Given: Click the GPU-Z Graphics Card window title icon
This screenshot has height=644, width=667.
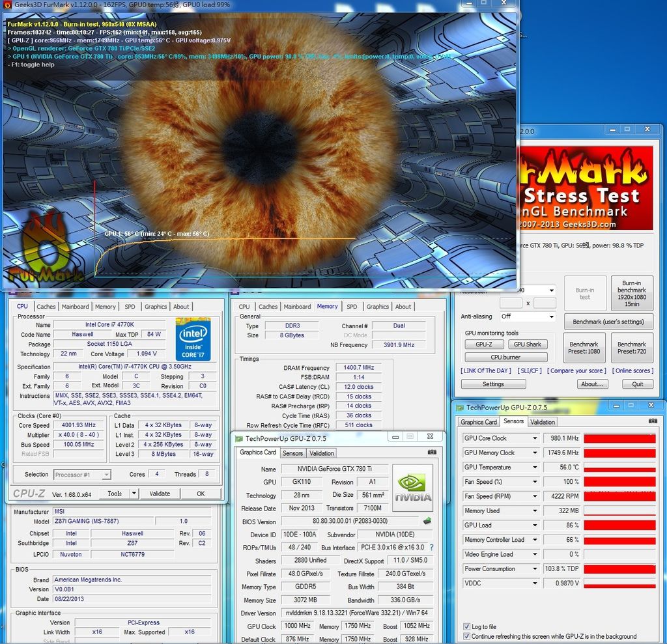Looking at the screenshot, I should pos(239,438).
